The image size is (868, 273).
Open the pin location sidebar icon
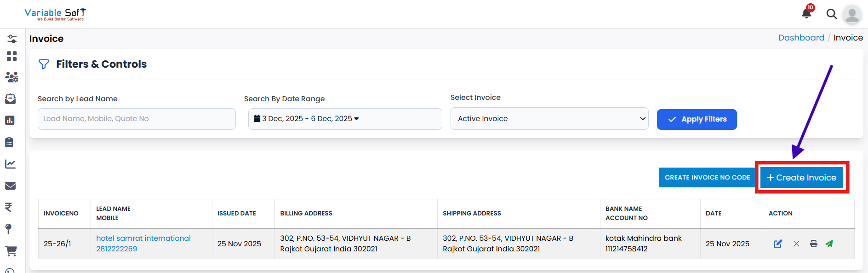click(x=8, y=229)
